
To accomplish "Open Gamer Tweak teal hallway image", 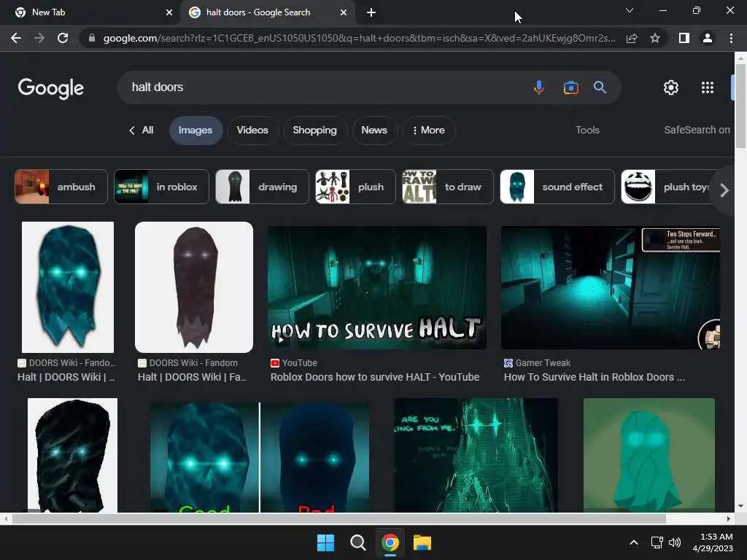I will pos(611,287).
